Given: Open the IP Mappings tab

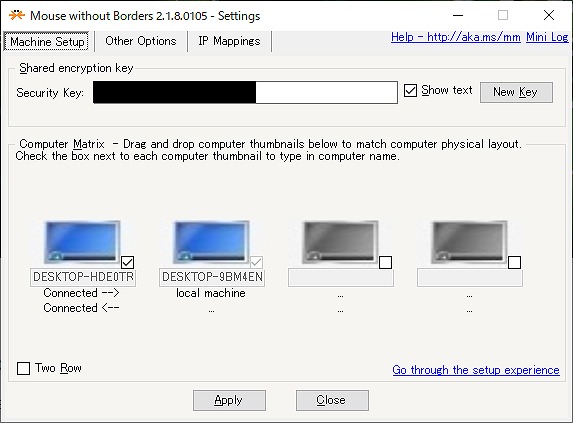Looking at the screenshot, I should [x=229, y=41].
